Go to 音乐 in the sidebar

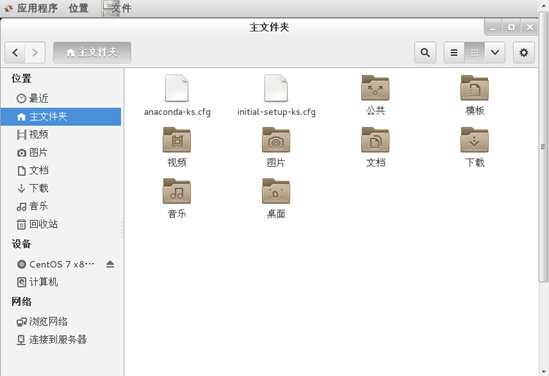point(61,206)
